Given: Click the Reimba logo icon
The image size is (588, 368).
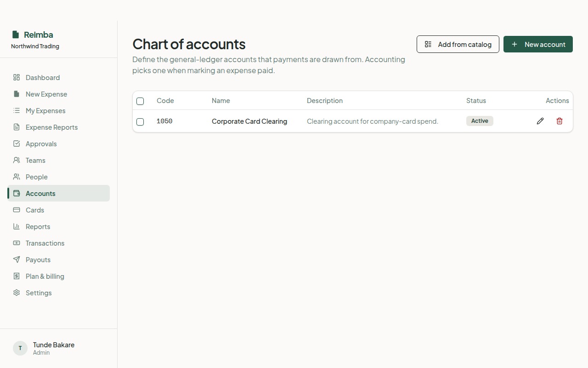Looking at the screenshot, I should [x=16, y=34].
